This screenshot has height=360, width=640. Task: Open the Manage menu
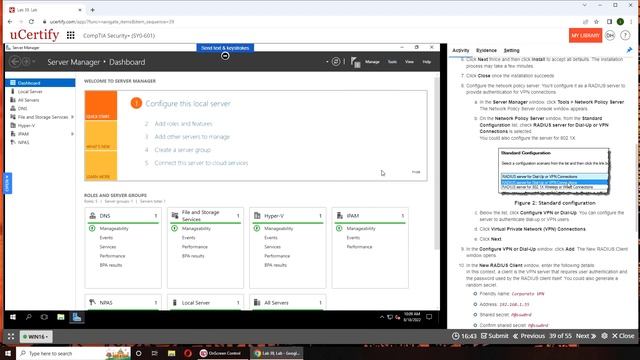point(372,62)
